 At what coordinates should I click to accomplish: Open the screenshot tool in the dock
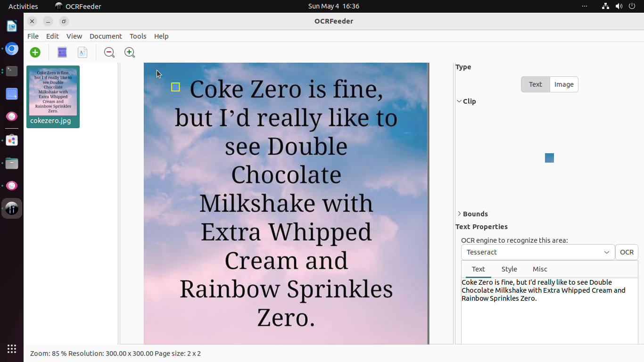click(12, 94)
